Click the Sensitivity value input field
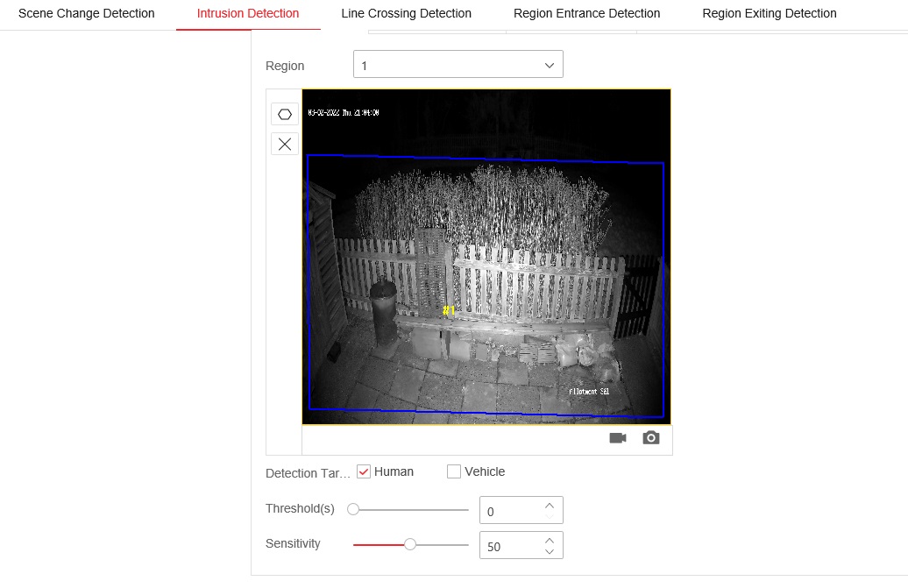This screenshot has height=588, width=908. (510, 546)
